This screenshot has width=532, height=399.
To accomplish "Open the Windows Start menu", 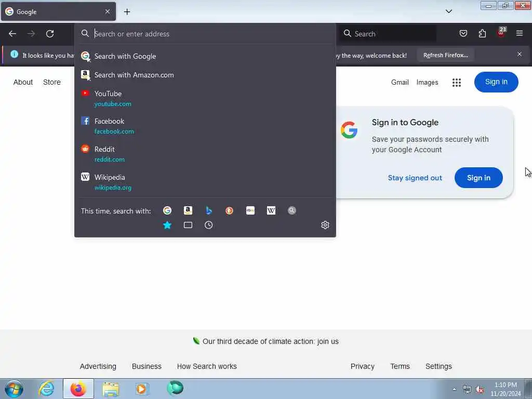I will pos(14,389).
